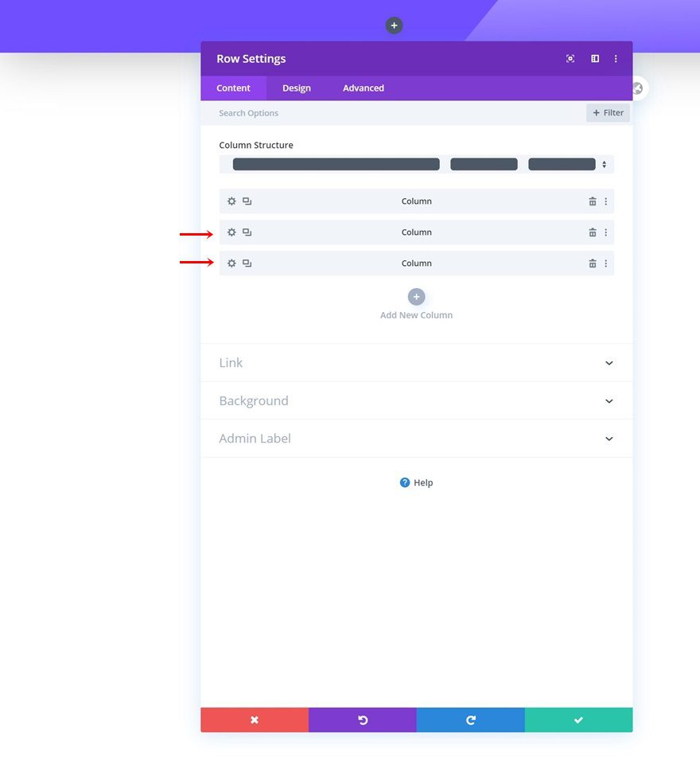Click the second row's Column label

pos(417,232)
